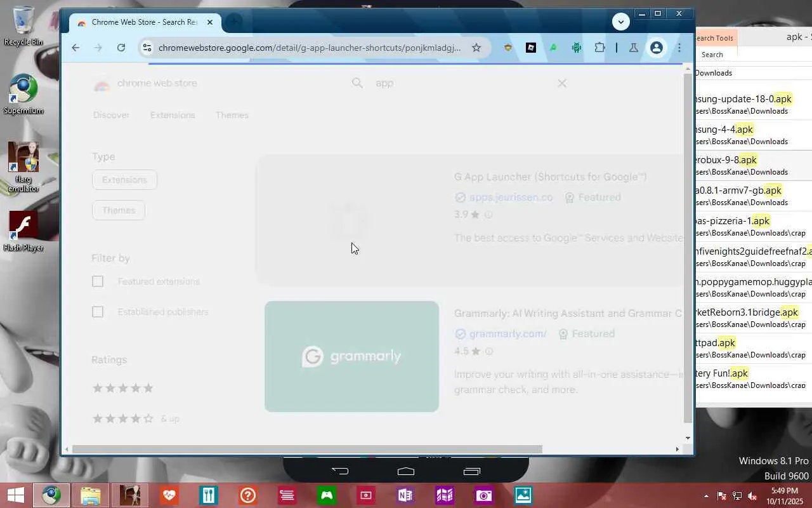812x508 pixels.
Task: Show hidden system tray icons
Action: click(706, 496)
